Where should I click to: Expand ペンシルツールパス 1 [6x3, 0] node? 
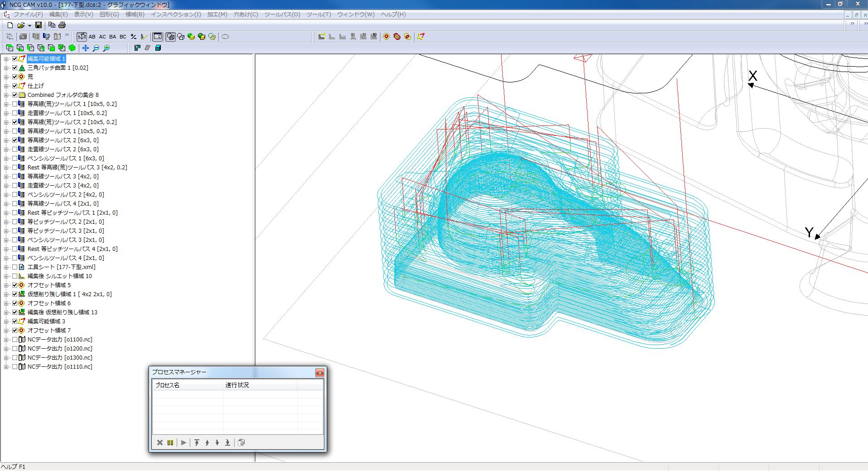click(x=6, y=159)
